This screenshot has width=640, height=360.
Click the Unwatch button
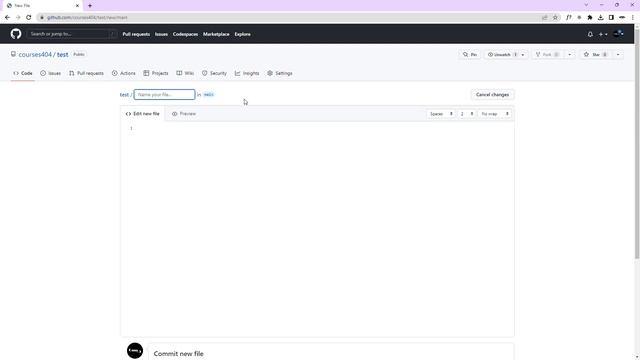pos(502,54)
